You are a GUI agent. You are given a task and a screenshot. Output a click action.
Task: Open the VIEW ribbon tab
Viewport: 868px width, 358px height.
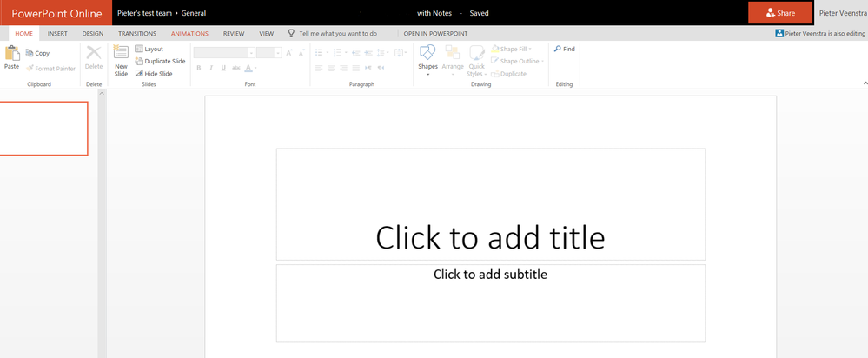(x=266, y=34)
